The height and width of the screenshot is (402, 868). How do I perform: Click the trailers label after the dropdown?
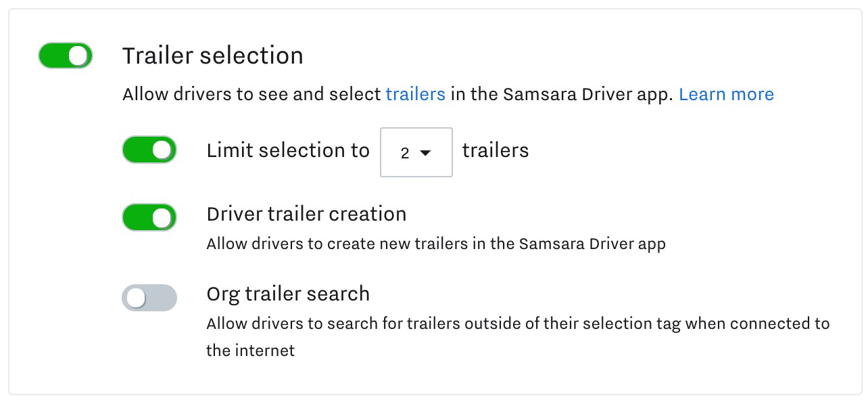click(x=495, y=150)
